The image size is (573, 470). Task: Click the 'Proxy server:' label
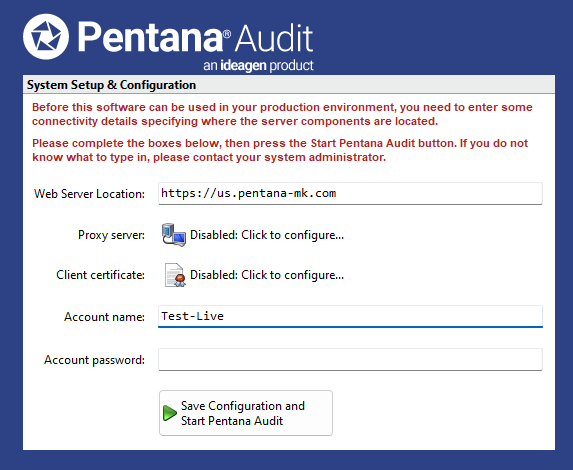coord(111,235)
